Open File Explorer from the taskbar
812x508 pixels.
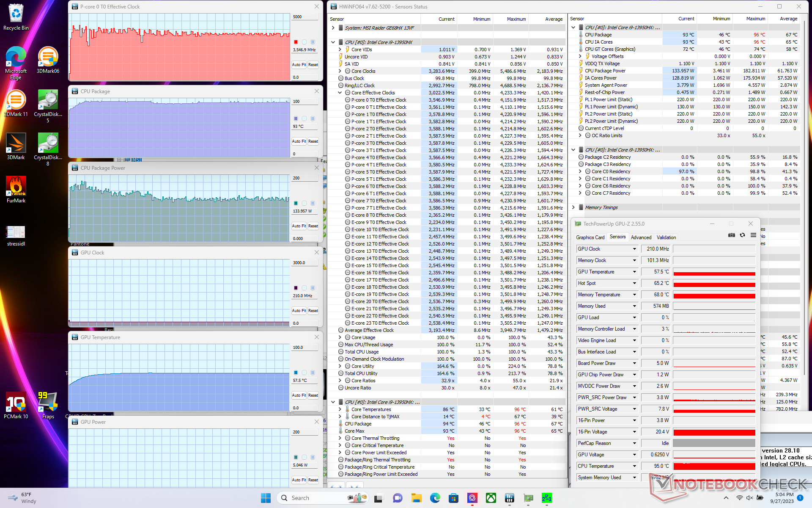point(417,498)
